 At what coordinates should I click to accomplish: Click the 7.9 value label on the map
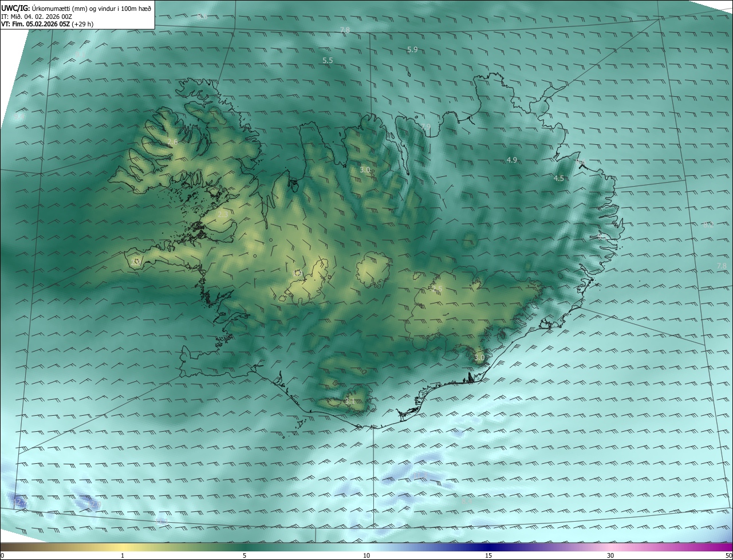pos(425,127)
